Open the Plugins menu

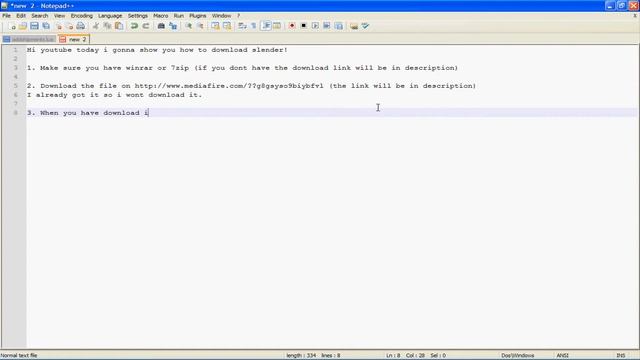[x=198, y=16]
